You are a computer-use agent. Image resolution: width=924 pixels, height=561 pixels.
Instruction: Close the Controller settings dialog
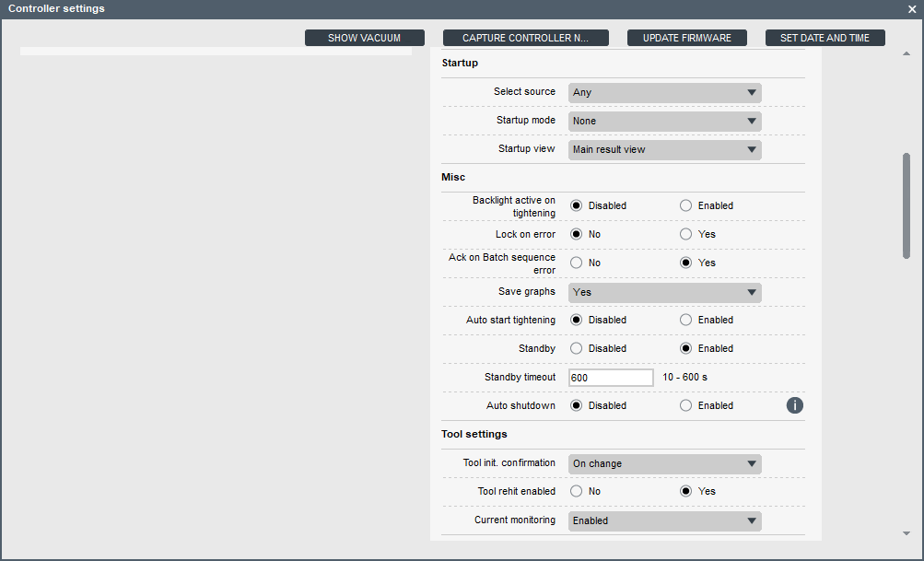[x=912, y=9]
